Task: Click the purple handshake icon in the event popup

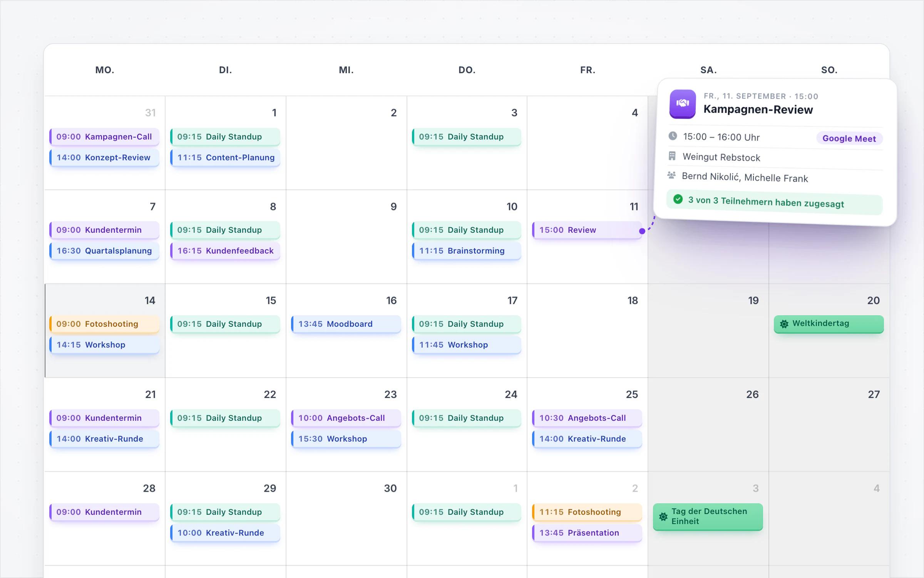Action: tap(683, 103)
